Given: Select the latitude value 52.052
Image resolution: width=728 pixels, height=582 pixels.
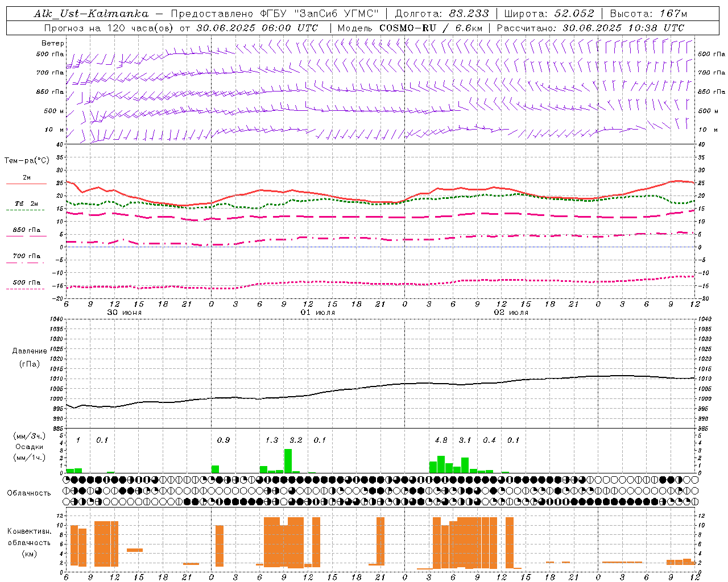Looking at the screenshot, I should (574, 14).
